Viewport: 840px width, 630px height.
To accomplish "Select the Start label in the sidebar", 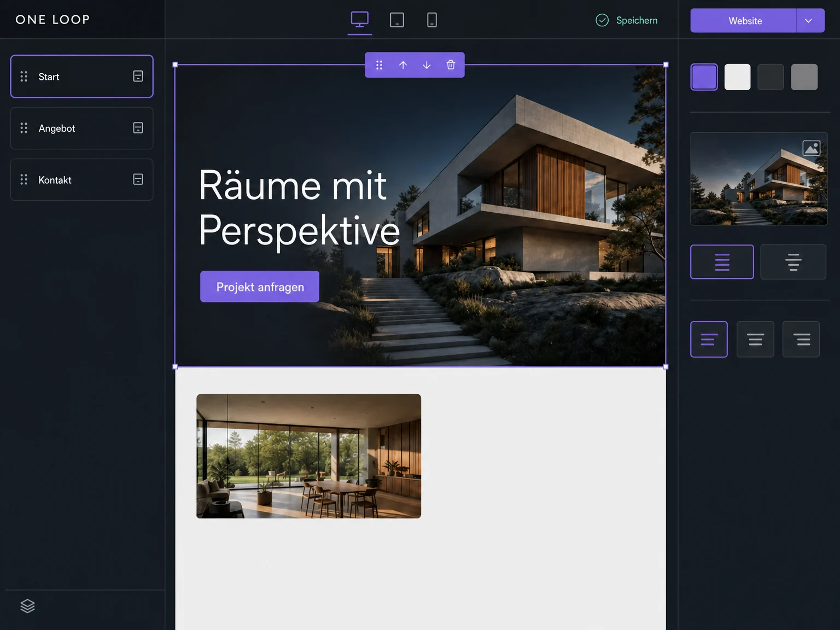I will point(49,77).
